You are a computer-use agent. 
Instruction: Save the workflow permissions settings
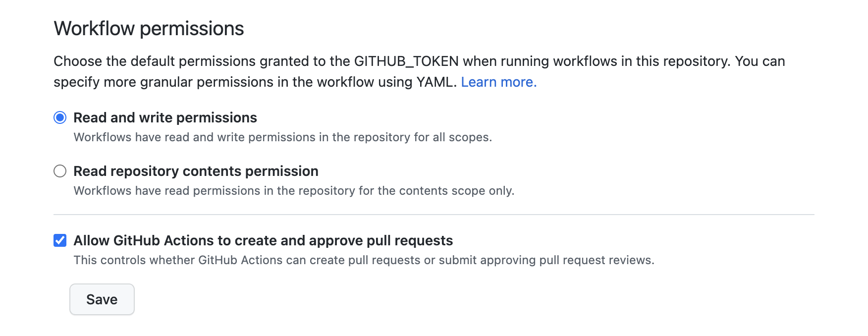click(102, 299)
